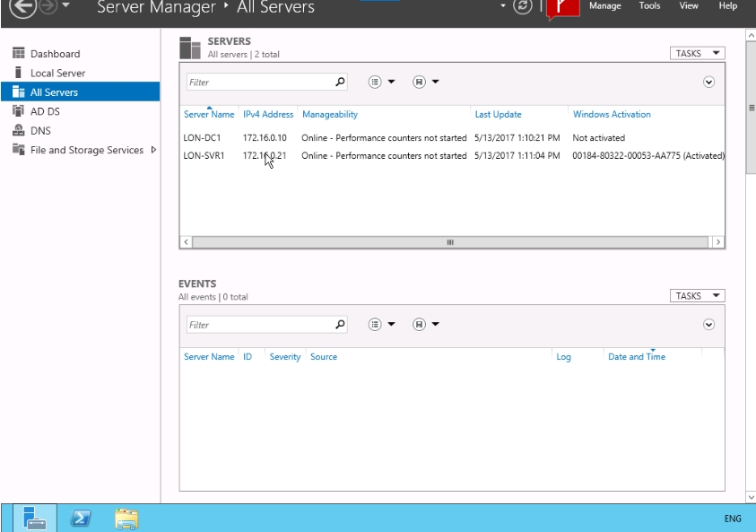This screenshot has width=756, height=532.
Task: Open the red notifications flag
Action: click(x=563, y=8)
